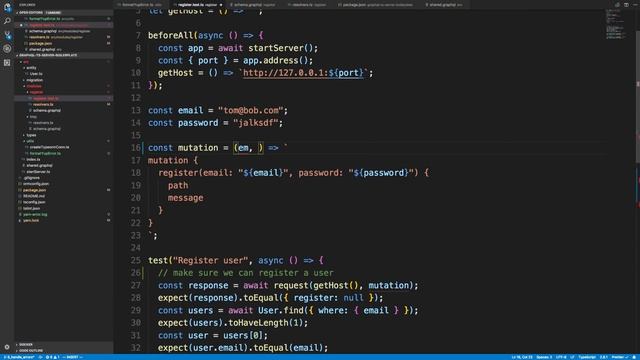Change indentation via Spaces status item

tap(544, 357)
